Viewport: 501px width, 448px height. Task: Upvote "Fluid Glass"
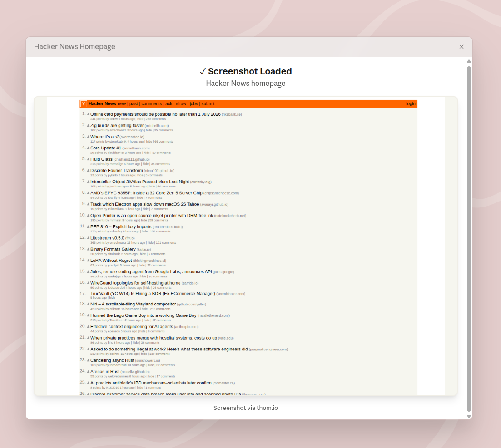(88, 159)
